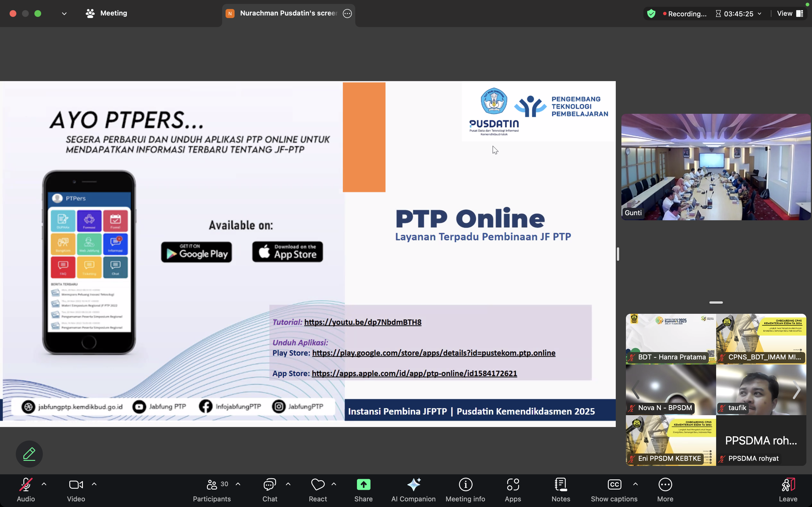Open the Chat panel icon
Viewport: 812px width, 507px height.
point(270,484)
